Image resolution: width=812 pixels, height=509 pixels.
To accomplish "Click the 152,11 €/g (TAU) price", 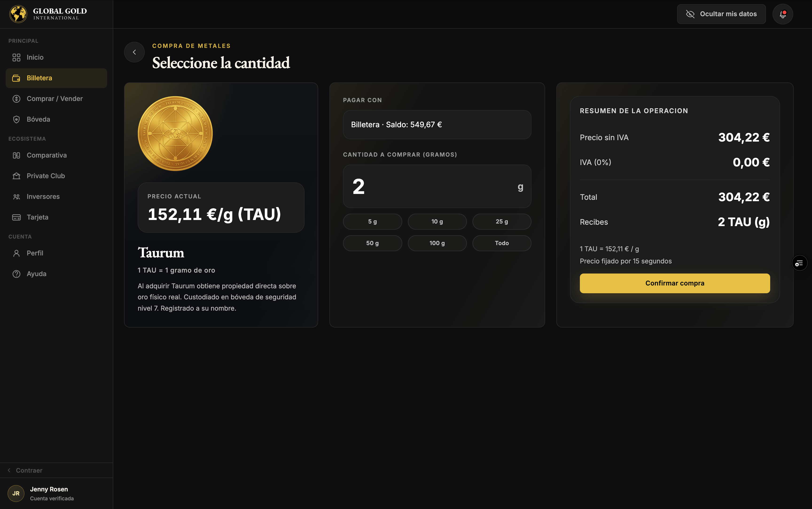I will 214,214.
